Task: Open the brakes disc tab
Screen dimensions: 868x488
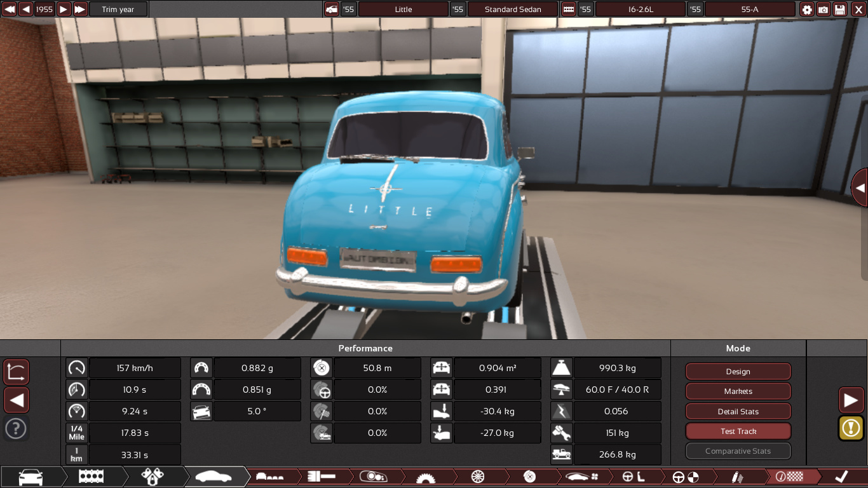Action: [x=529, y=477]
